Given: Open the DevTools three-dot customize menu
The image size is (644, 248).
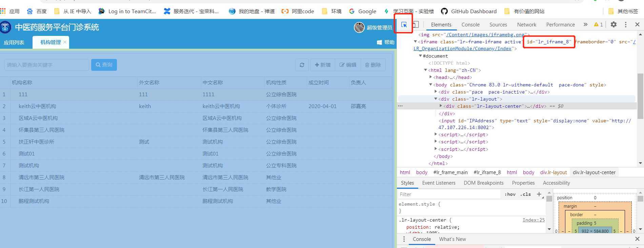Looking at the screenshot, I should point(626,24).
